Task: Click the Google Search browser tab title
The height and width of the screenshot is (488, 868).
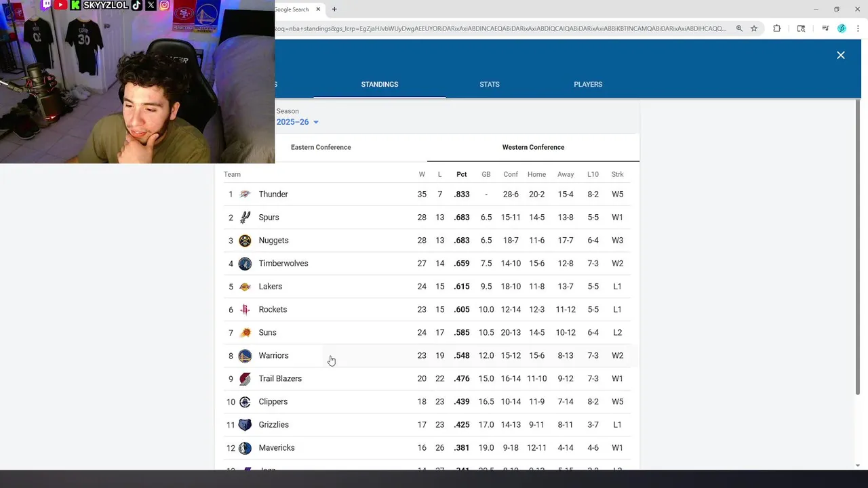Action: [x=292, y=9]
